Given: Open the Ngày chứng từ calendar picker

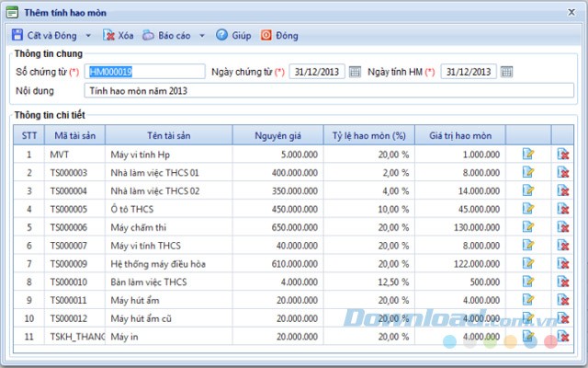Looking at the screenshot, I should tap(355, 72).
